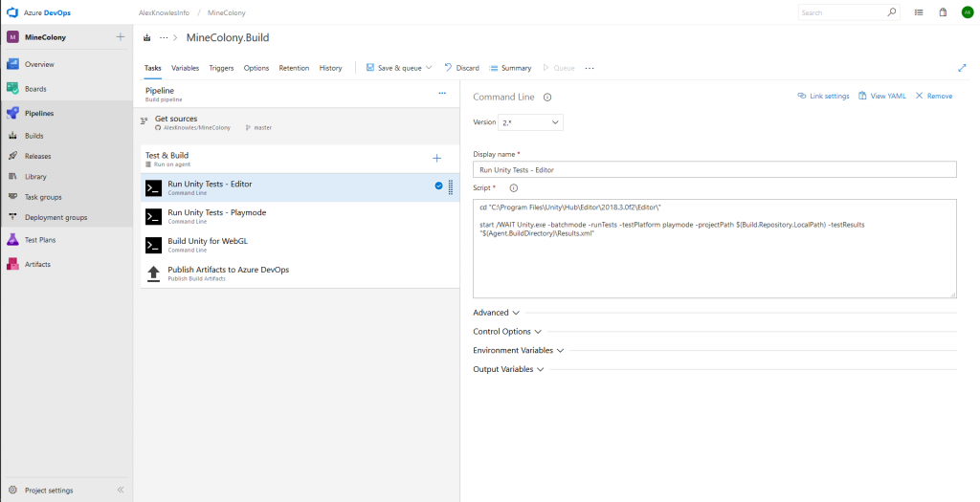Click the add task plus icon
This screenshot has width=980, height=502.
(437, 158)
